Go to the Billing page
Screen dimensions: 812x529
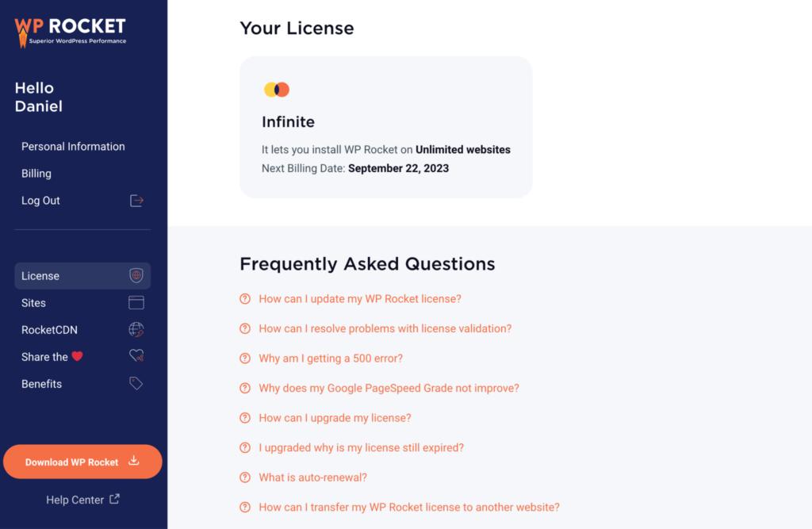coord(36,174)
